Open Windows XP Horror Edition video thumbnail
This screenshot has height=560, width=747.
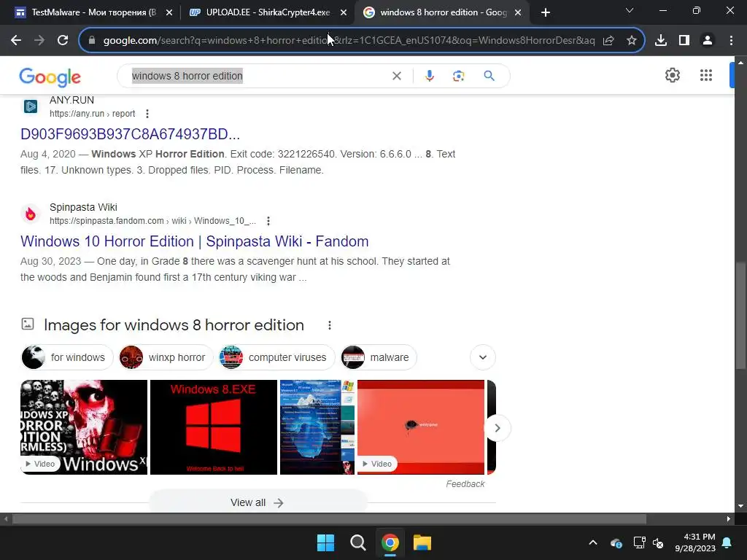click(84, 427)
